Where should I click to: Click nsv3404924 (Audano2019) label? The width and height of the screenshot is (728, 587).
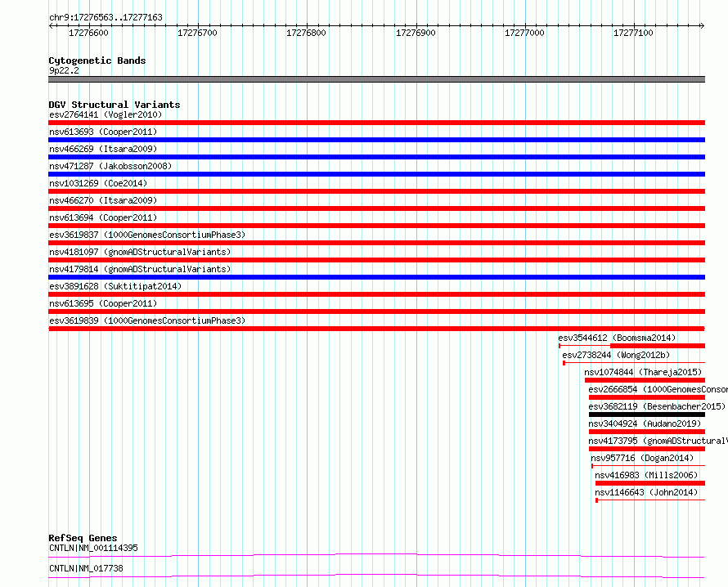pos(645,423)
